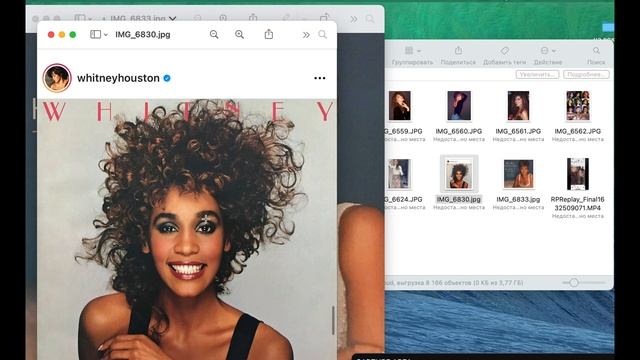Screen dimensions: 640x360
Task: Click Share (Поделиться) icon in Finder toolbar
Action: [458, 50]
